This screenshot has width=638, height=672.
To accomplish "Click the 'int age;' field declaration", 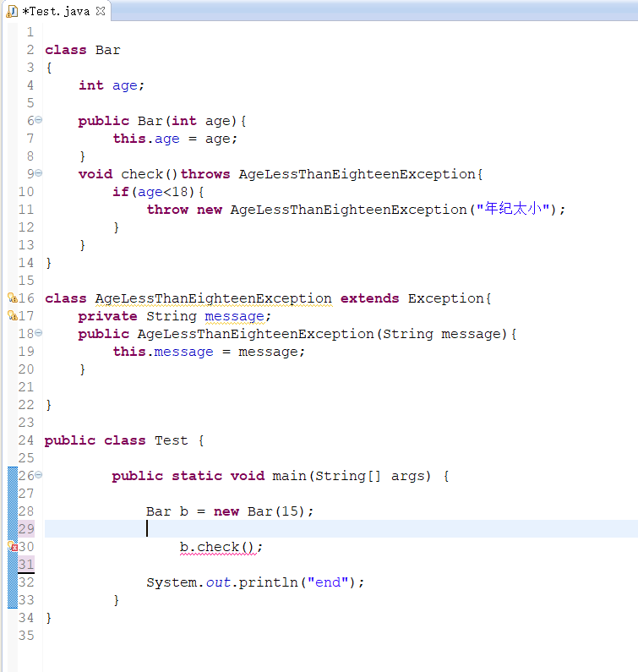I will 112,85.
